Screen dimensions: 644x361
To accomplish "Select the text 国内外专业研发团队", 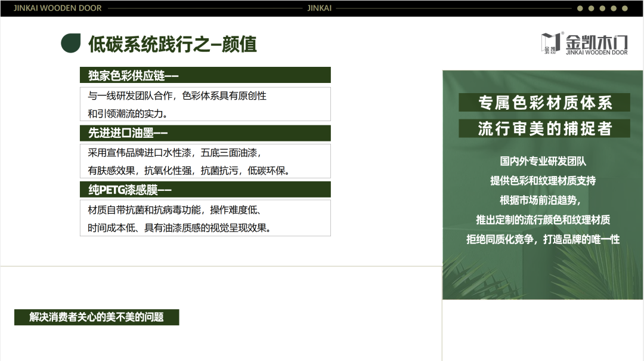I will (x=543, y=161).
